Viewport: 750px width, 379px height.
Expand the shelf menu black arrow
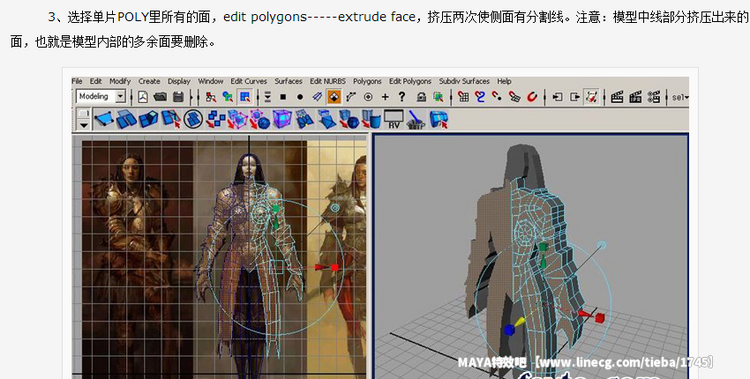(84, 125)
